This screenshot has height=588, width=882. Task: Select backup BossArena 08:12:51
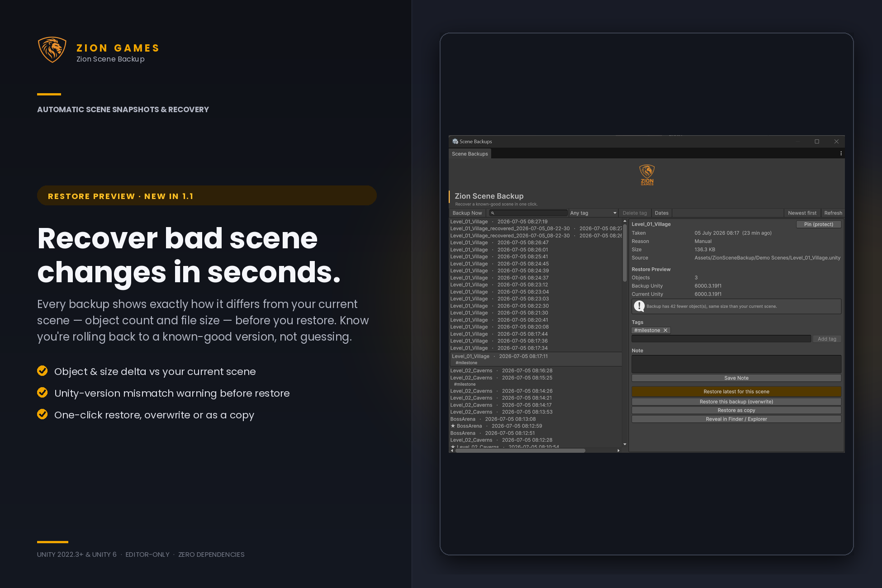pyautogui.click(x=536, y=433)
